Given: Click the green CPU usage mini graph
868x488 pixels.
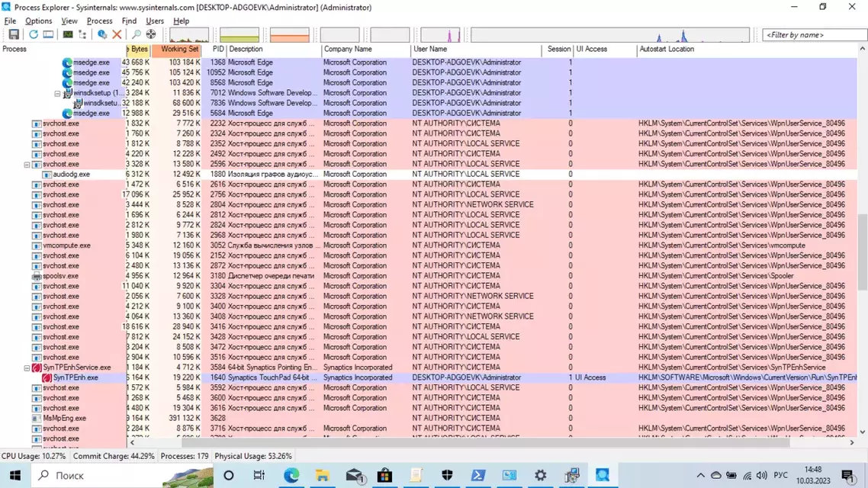Looking at the screenshot, I should [188, 35].
